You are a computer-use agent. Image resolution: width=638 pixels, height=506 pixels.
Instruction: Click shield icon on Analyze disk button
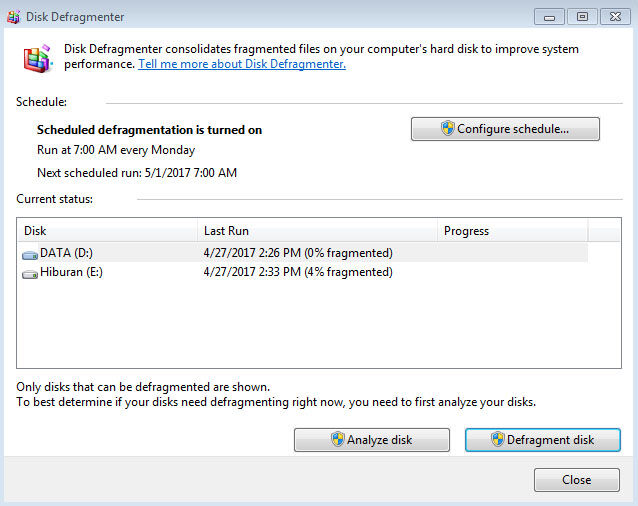coord(338,440)
